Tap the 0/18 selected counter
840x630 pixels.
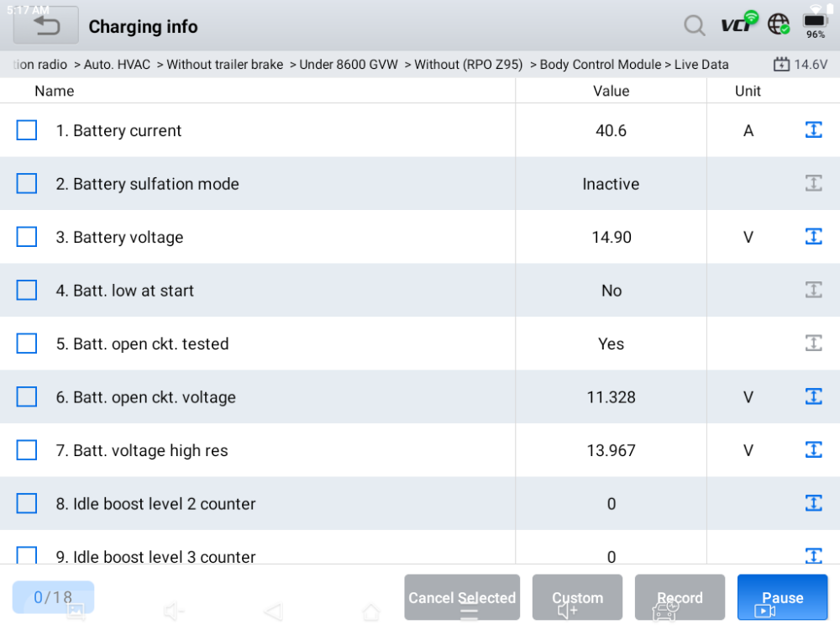53,597
